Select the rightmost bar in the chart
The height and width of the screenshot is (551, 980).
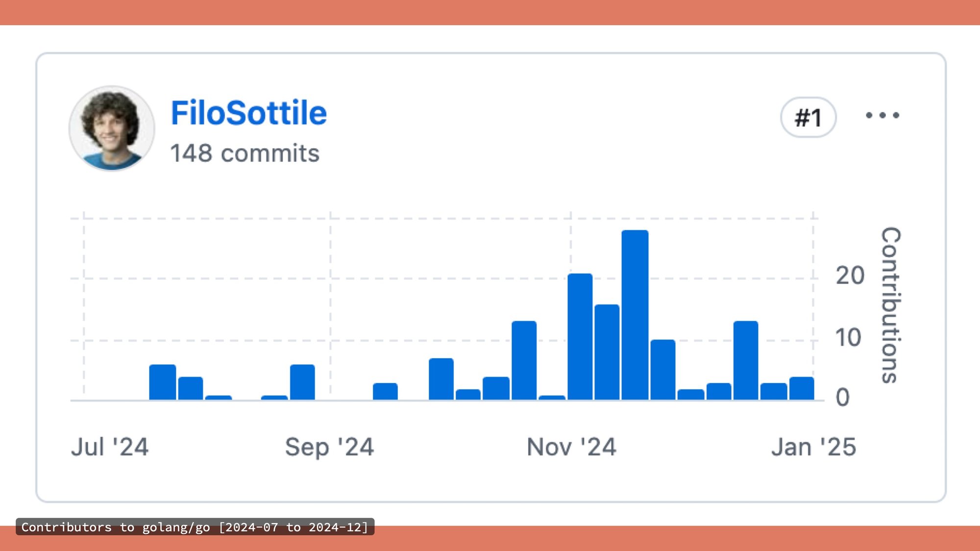801,388
